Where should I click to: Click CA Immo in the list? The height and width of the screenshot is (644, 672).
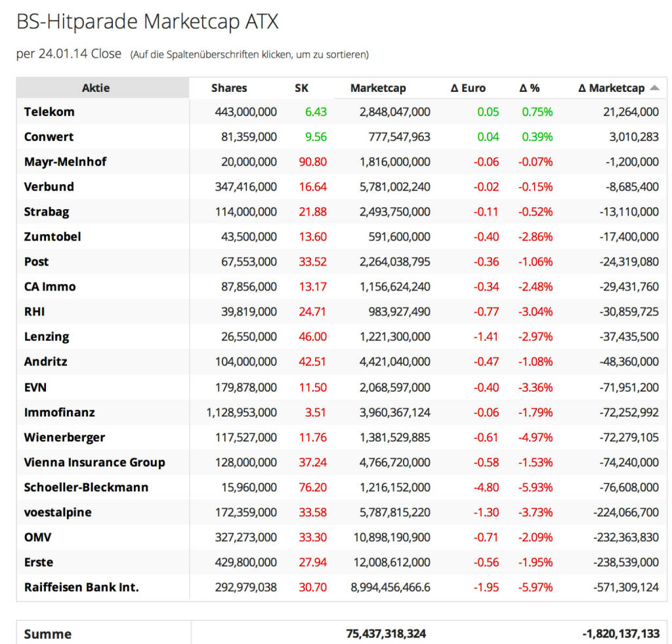pyautogui.click(x=50, y=287)
